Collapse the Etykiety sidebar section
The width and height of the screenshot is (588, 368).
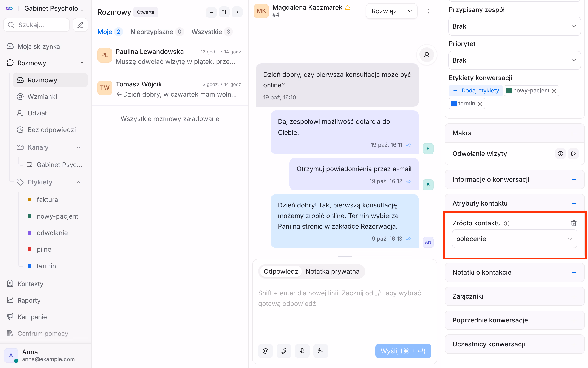pos(79,182)
